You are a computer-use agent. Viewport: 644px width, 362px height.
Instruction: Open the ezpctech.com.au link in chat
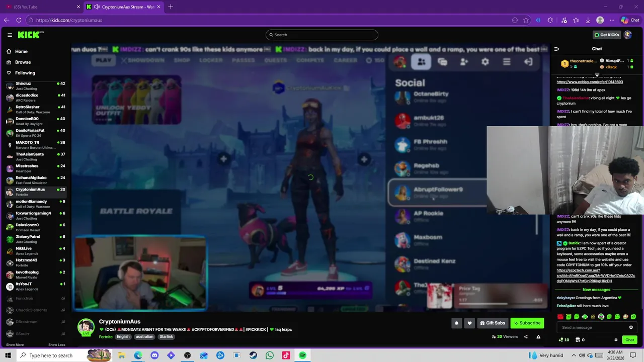pos(596,276)
